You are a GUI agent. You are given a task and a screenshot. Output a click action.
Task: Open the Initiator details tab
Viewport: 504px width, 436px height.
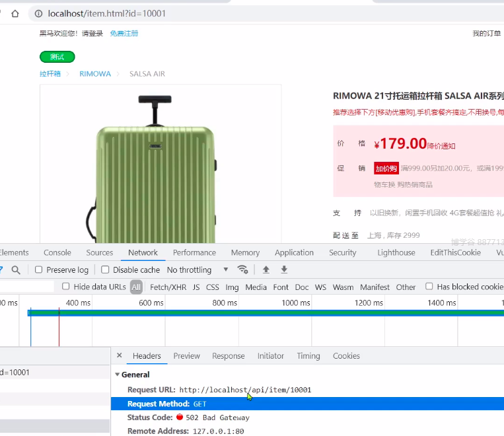pyautogui.click(x=271, y=356)
